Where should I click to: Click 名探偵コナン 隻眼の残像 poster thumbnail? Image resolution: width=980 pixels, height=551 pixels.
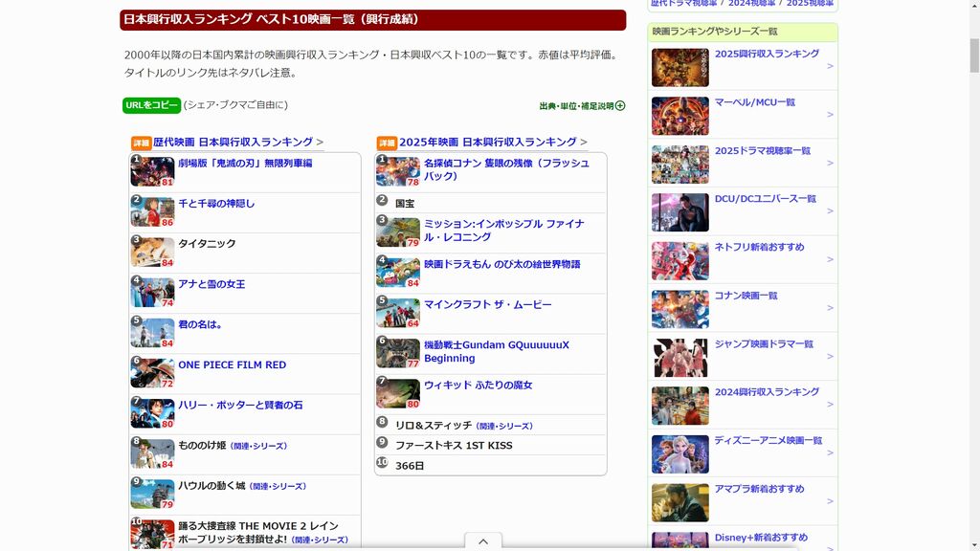397,171
